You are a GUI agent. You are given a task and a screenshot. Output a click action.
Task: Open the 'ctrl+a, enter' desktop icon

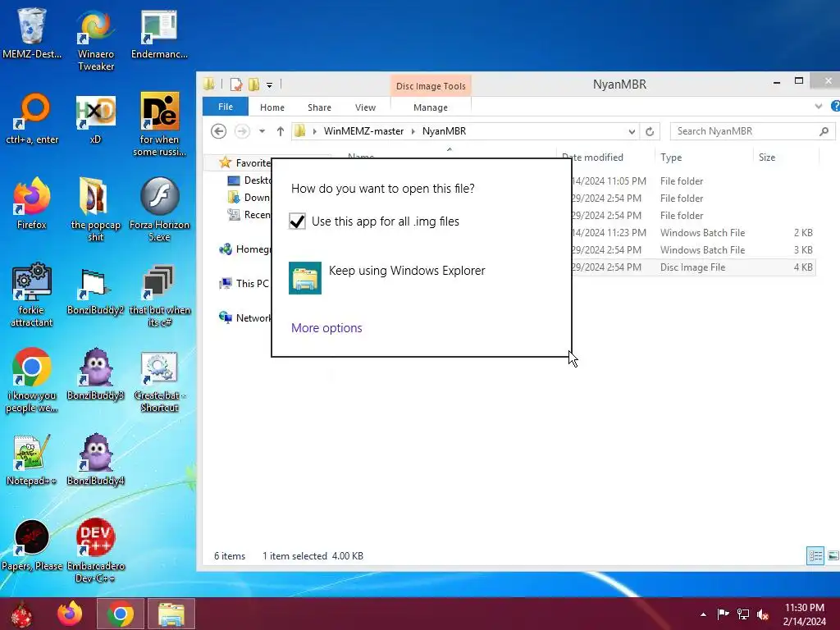[32, 118]
